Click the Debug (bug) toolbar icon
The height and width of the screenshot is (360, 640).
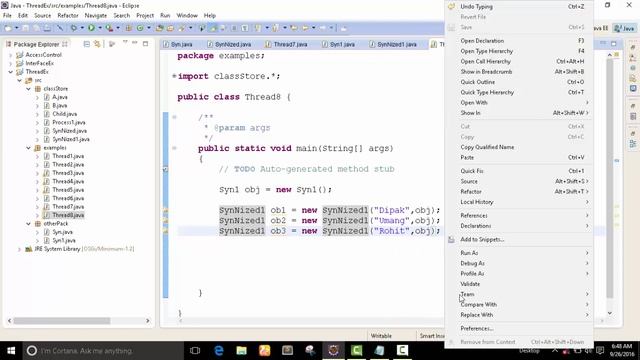point(73,28)
